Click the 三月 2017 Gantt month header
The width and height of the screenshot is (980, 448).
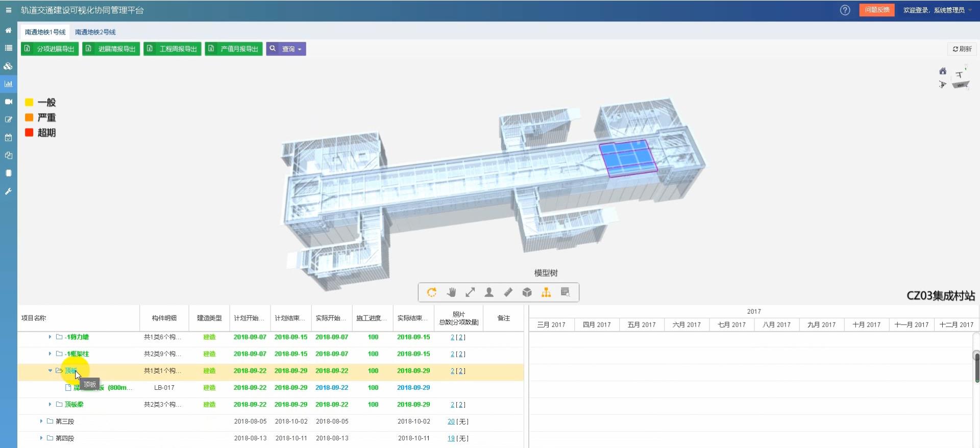click(x=551, y=325)
